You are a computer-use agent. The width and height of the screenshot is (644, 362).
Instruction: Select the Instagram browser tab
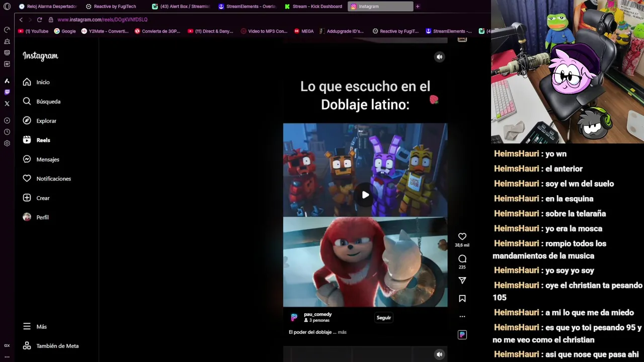coord(380,7)
